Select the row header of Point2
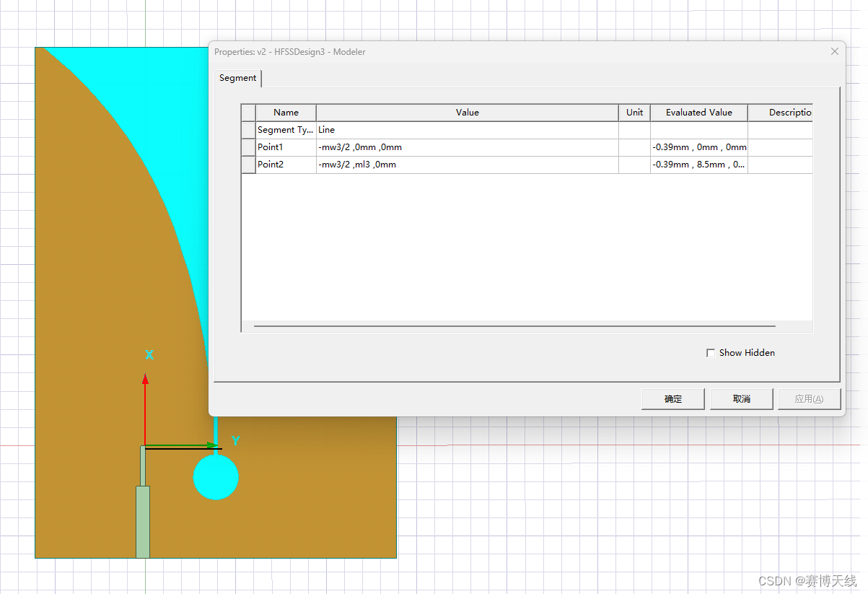Screen dimensions: 868x594 (248, 165)
